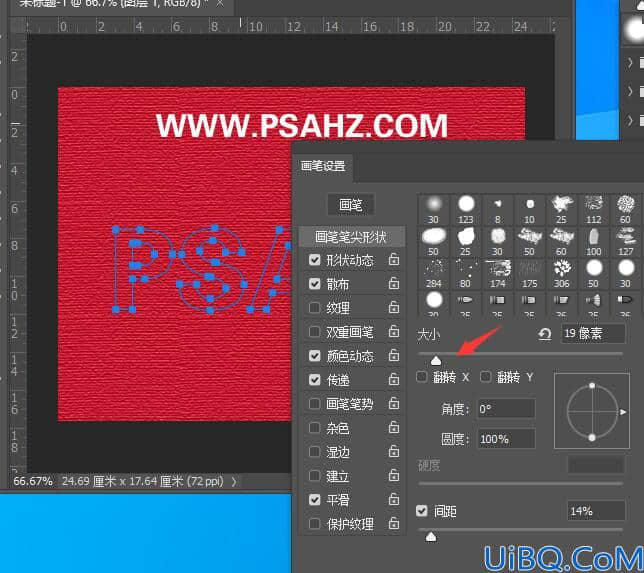
Task: Check the 翻转 Y checkbox
Action: (486, 377)
